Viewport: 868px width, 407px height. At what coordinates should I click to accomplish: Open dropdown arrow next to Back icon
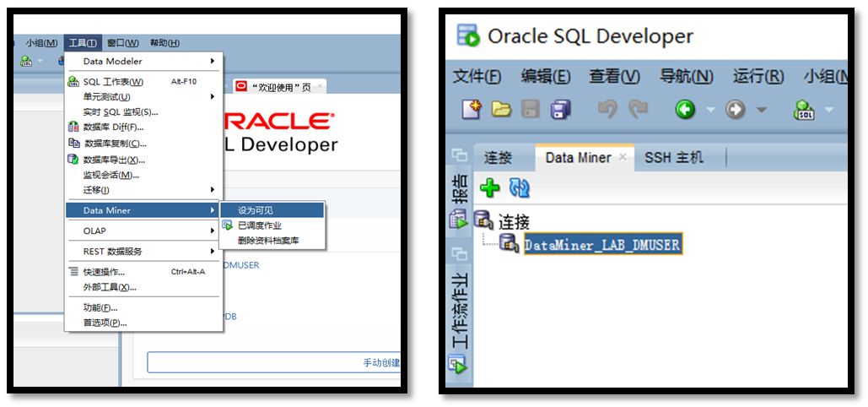pos(709,110)
